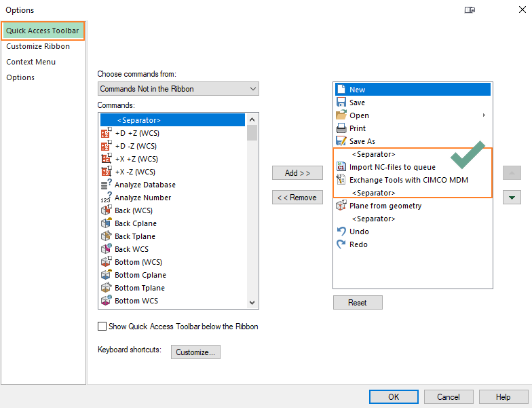Click the Back Cplane icon
Viewport: 532px width, 408px height.
[106, 223]
